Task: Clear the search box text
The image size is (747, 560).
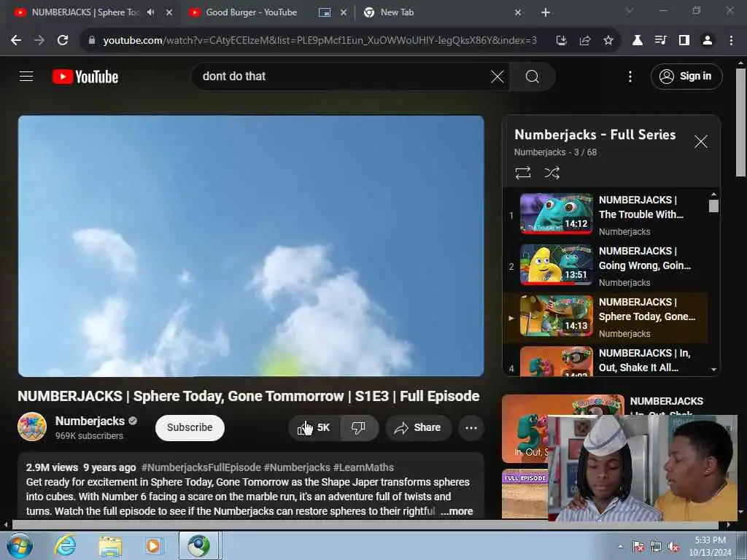Action: point(497,76)
